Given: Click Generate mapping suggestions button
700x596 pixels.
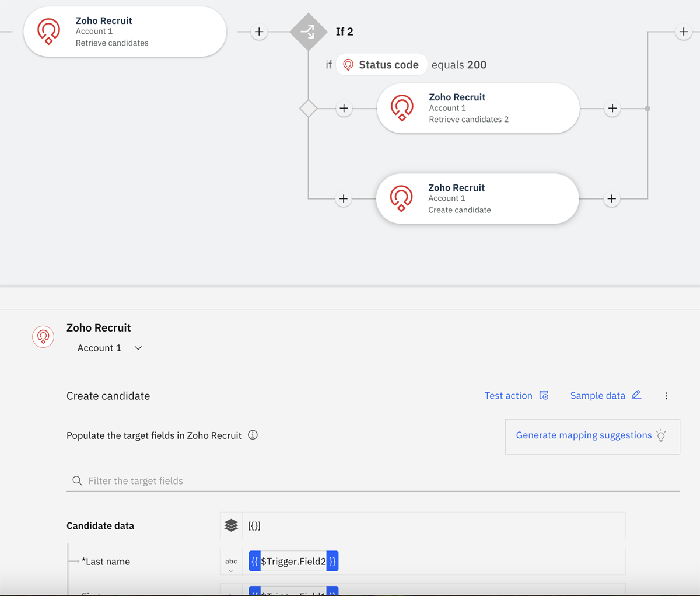Looking at the screenshot, I should tap(593, 436).
